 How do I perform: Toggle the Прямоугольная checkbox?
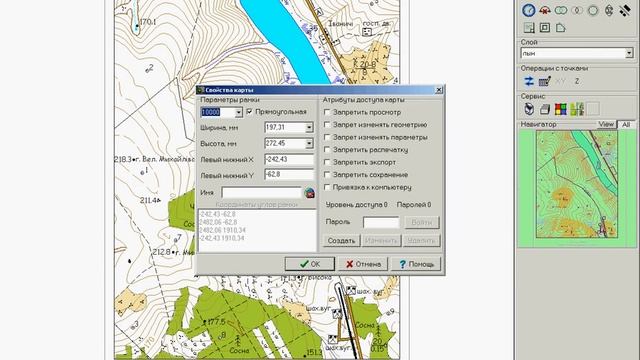249,111
